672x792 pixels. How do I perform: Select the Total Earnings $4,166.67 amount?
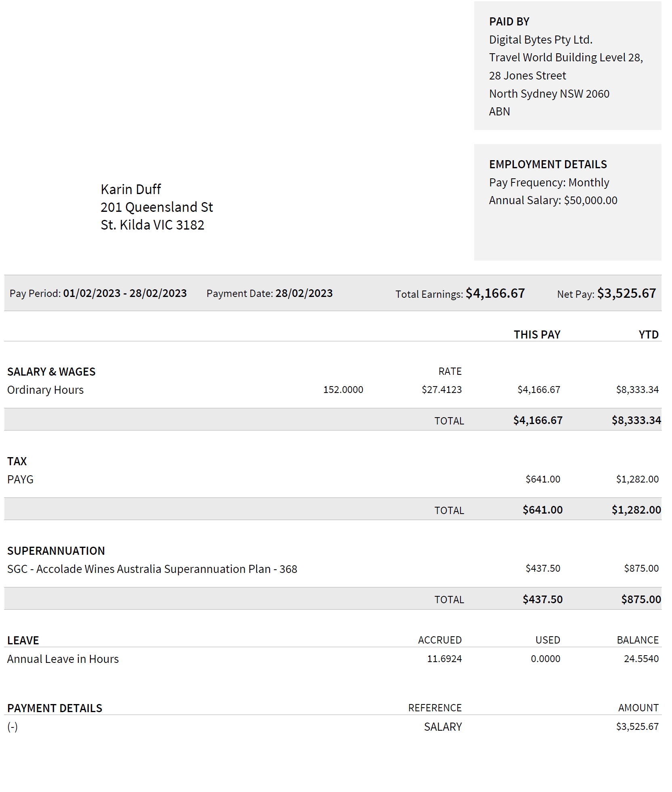[x=495, y=293]
